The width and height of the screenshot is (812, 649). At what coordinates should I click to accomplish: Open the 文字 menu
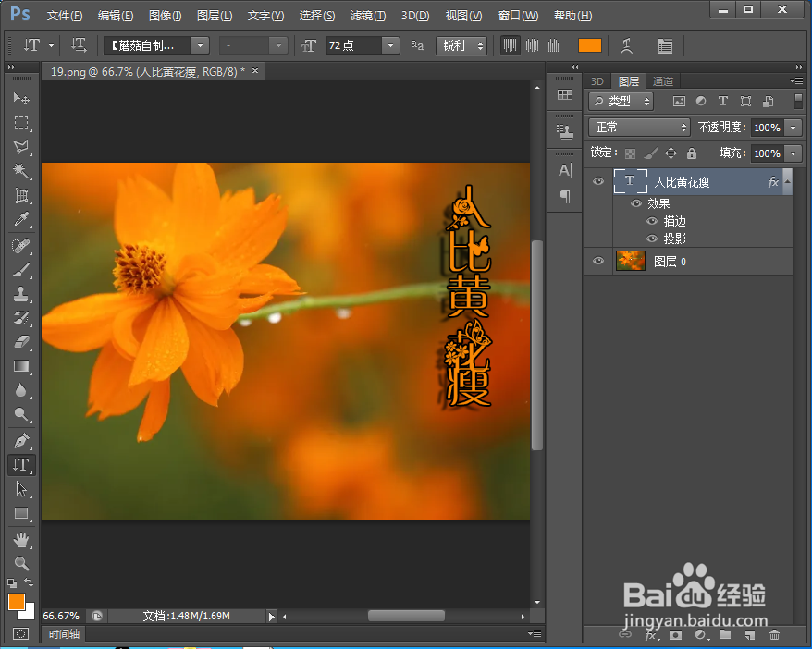pyautogui.click(x=265, y=16)
